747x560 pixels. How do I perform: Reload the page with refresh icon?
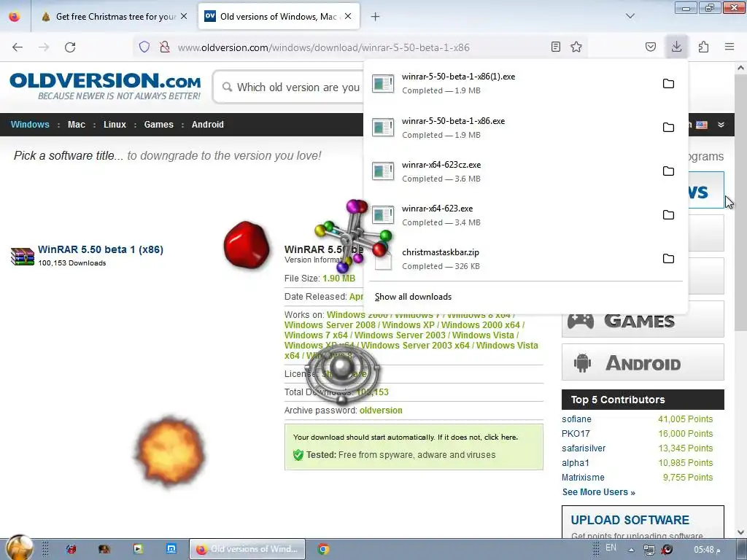pos(70,47)
